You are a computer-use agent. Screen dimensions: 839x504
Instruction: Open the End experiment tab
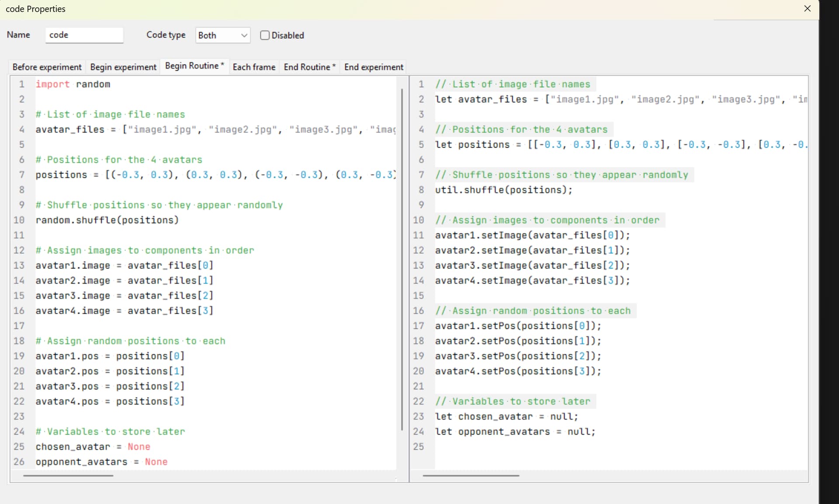(x=373, y=67)
